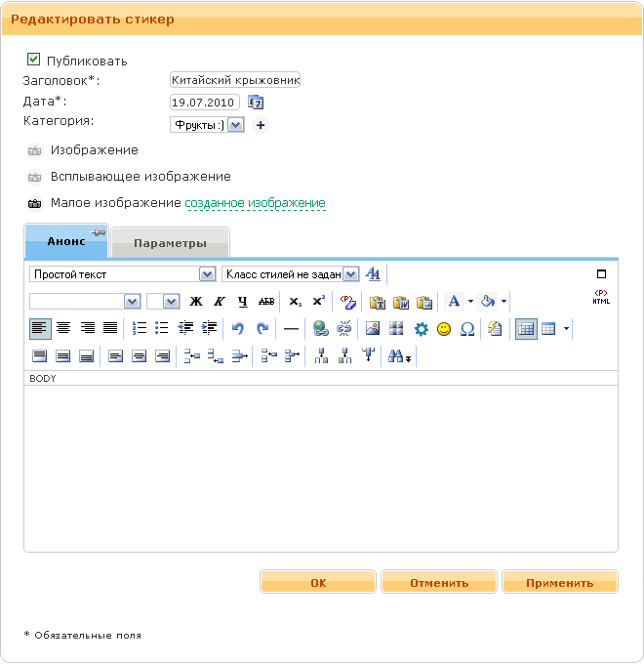This screenshot has width=644, height=664.
Task: Toggle the Публиковать checkbox
Action: tap(34, 60)
